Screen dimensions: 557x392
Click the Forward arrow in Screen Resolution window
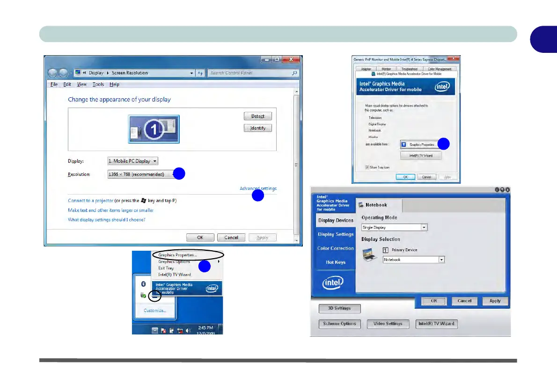pos(63,73)
